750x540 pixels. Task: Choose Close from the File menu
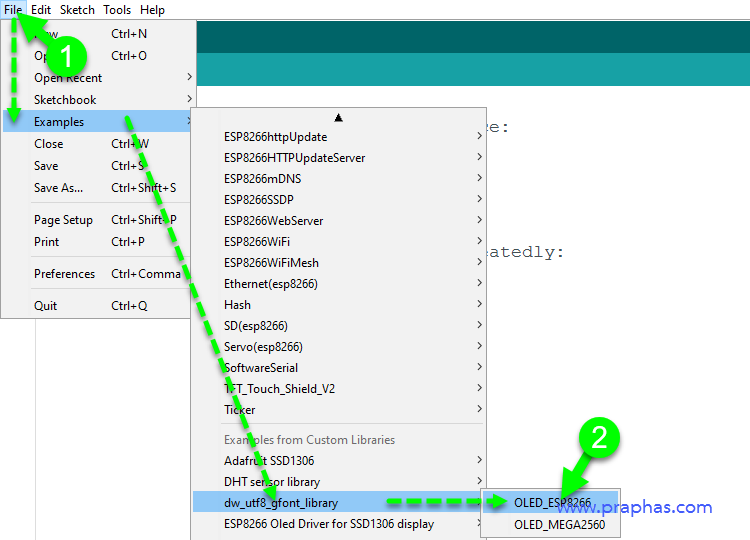click(99, 143)
